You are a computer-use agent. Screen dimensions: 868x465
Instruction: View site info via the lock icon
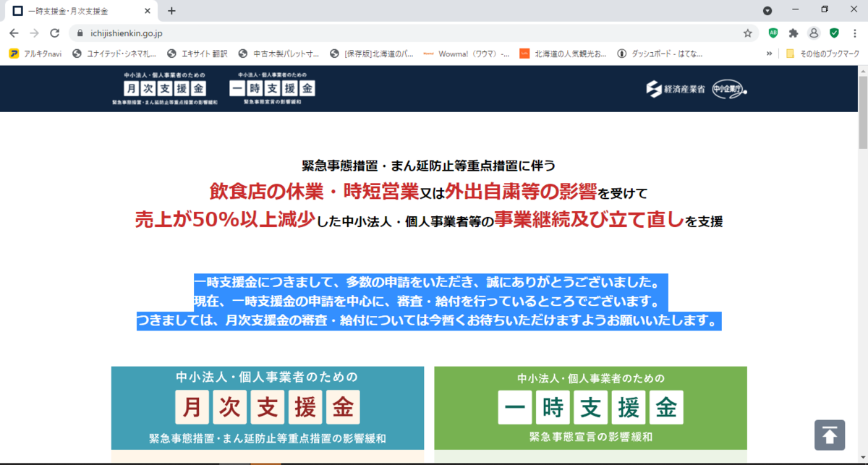point(80,33)
